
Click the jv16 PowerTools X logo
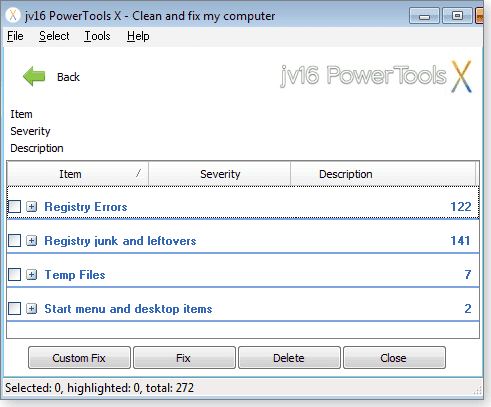[x=376, y=76]
